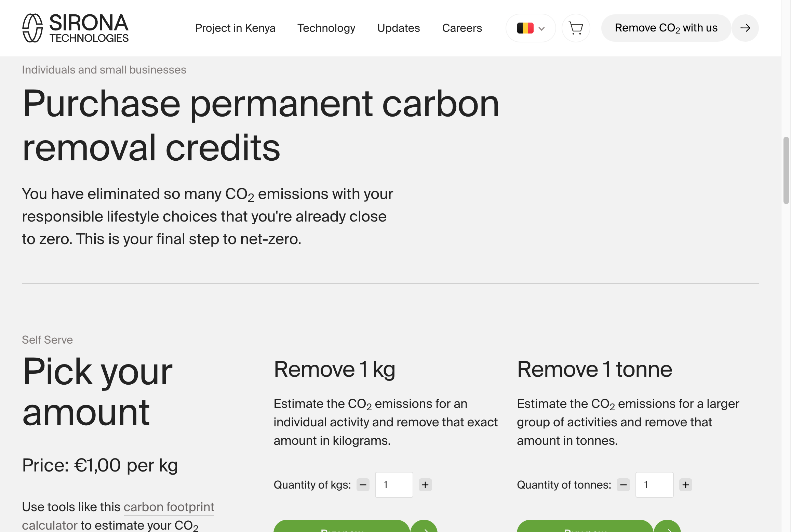
Task: Click the arrow beside Remove CO2 with us
Action: click(745, 28)
